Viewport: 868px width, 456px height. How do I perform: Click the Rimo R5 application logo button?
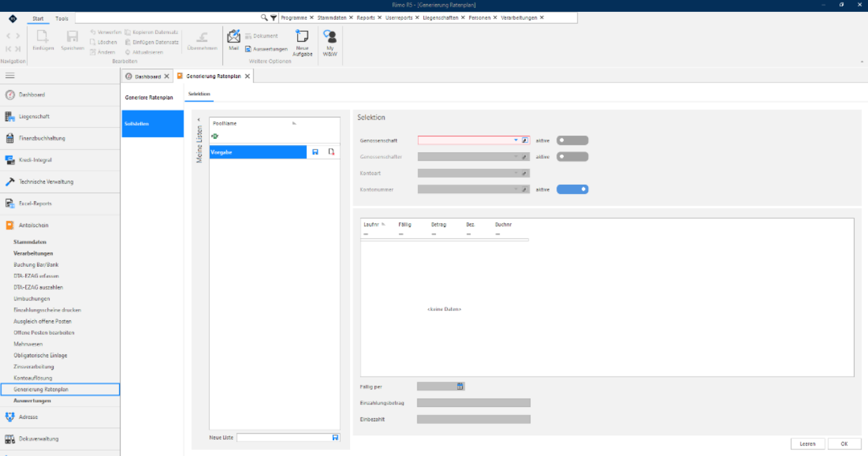point(13,19)
